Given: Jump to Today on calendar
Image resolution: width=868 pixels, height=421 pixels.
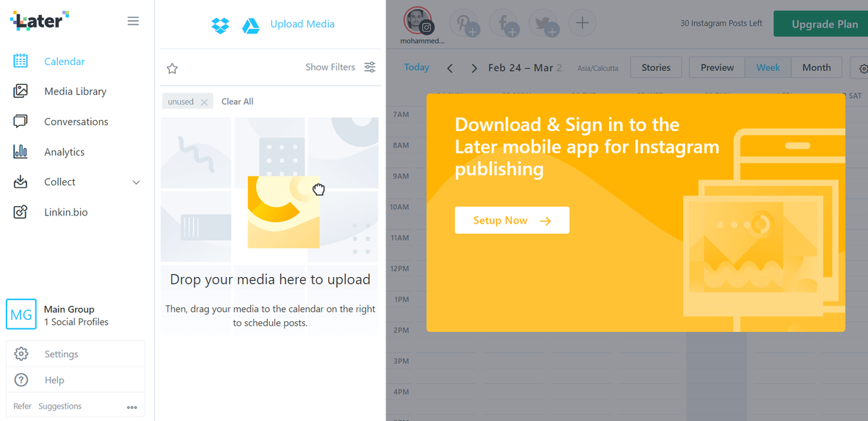Looking at the screenshot, I should coord(417,67).
